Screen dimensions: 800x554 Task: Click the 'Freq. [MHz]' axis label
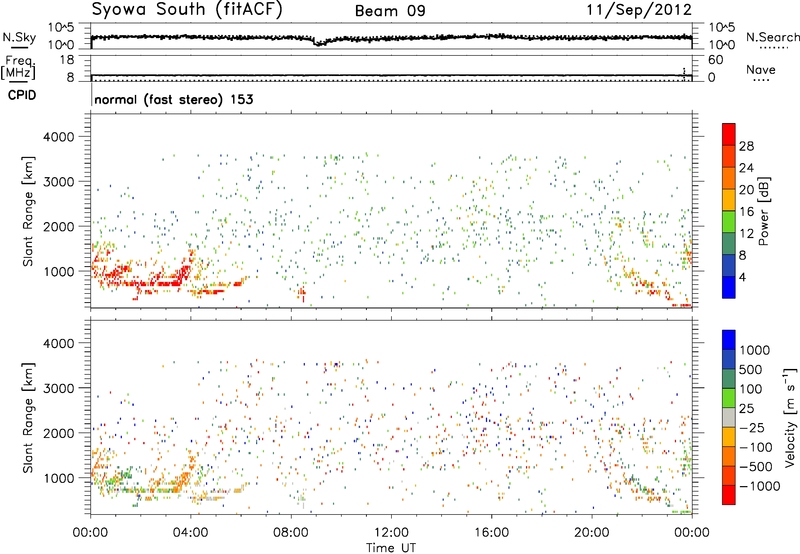tap(18, 68)
